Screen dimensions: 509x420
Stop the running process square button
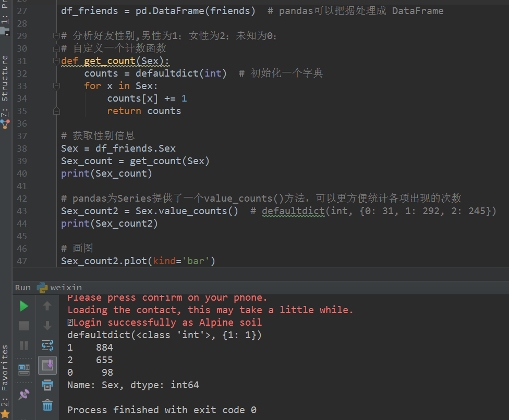point(24,326)
